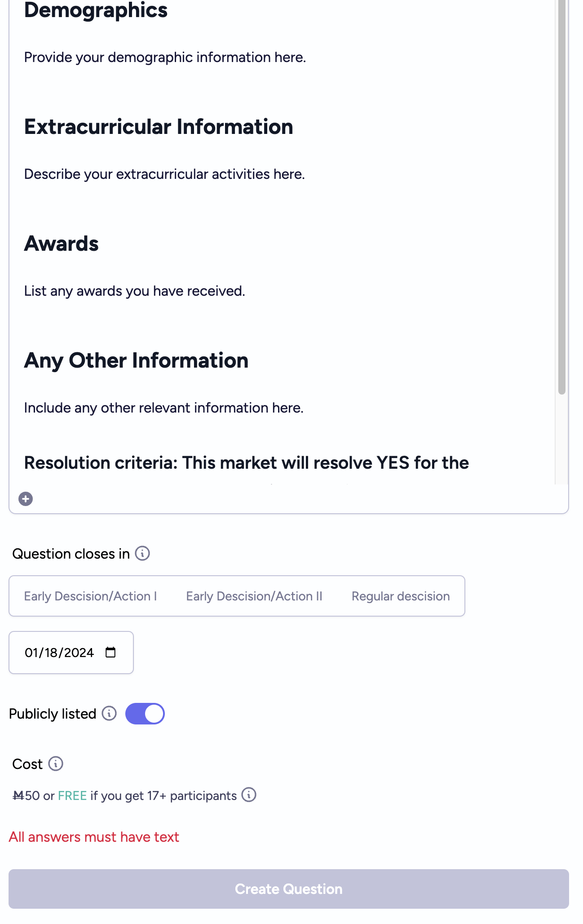Image resolution: width=583 pixels, height=924 pixels.
Task: Open info icon beside Publicly listed
Action: pyautogui.click(x=109, y=713)
